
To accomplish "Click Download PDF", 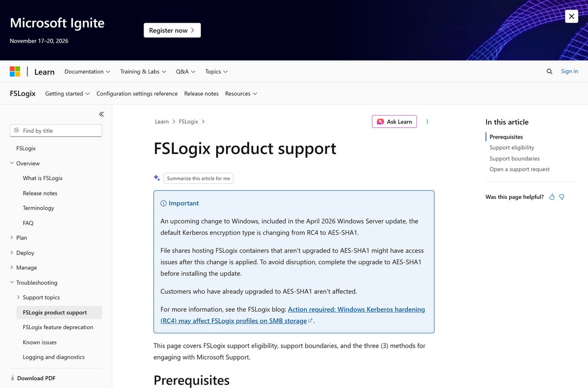I will (x=36, y=378).
